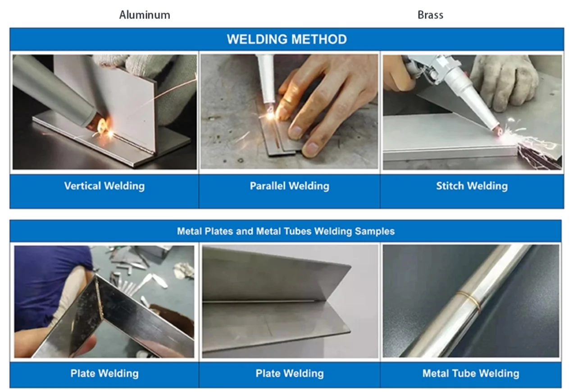573x392 pixels.
Task: Click the WELDING METHOD header bar
Action: pos(286,39)
